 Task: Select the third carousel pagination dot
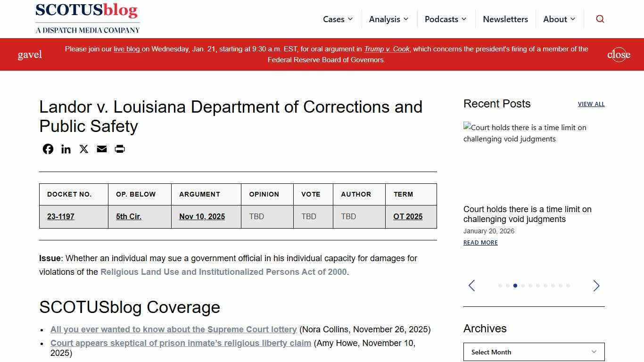tap(515, 286)
